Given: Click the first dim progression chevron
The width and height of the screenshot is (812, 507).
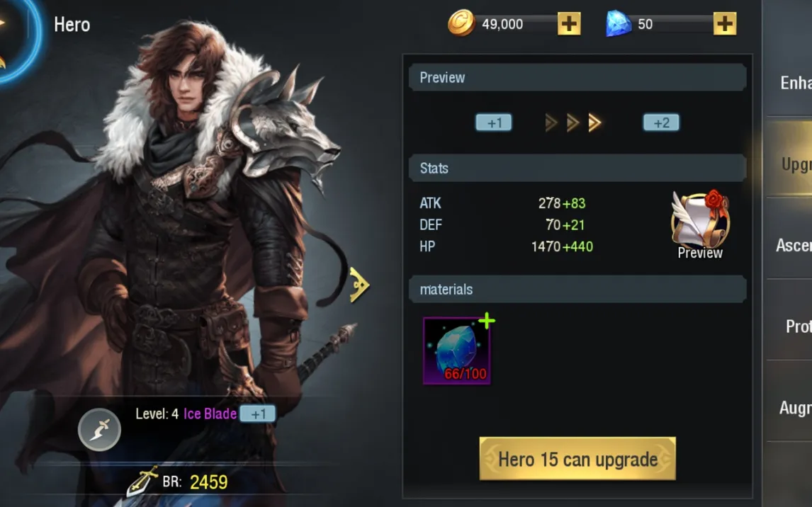Looking at the screenshot, I should tap(551, 123).
